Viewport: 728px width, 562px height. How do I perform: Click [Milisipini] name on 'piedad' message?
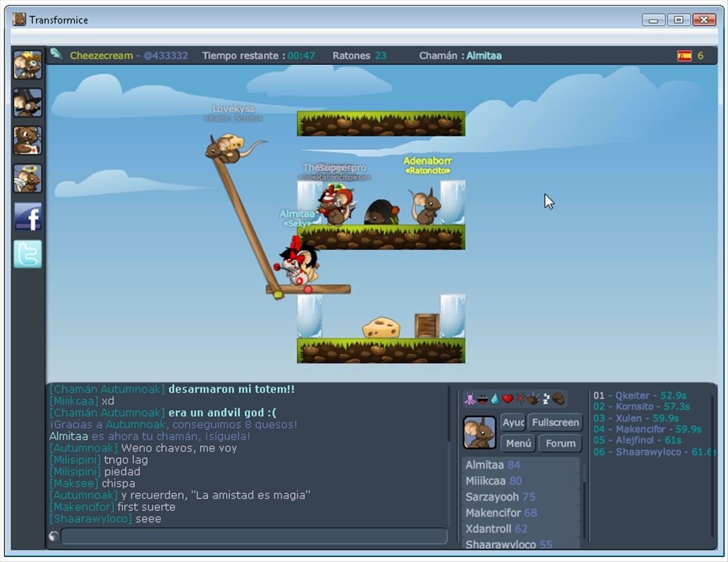pyautogui.click(x=75, y=471)
